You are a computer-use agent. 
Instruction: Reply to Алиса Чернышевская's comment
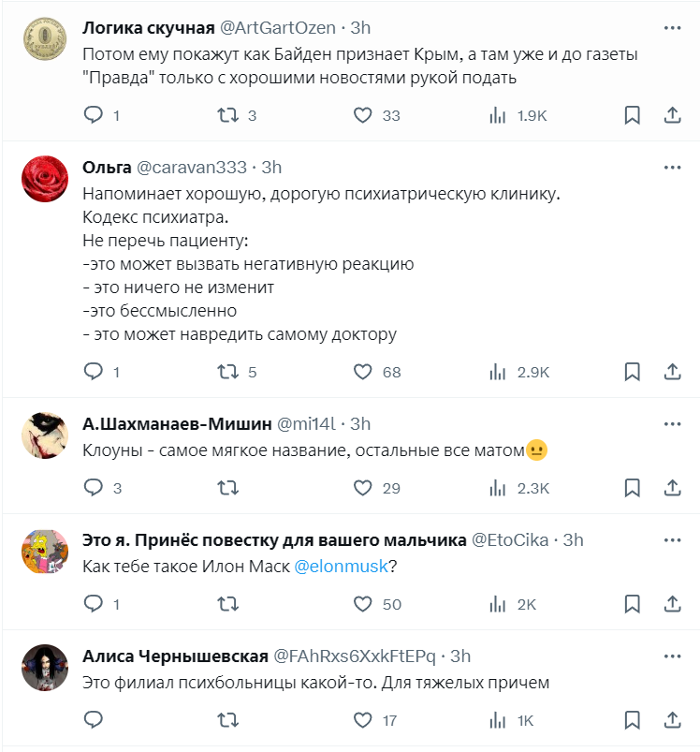coord(93,721)
